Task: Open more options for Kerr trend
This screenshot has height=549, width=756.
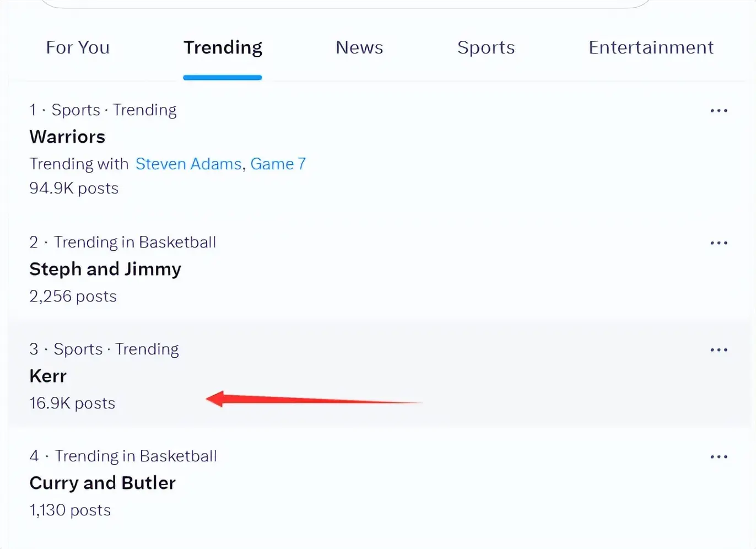Action: pyautogui.click(x=719, y=350)
